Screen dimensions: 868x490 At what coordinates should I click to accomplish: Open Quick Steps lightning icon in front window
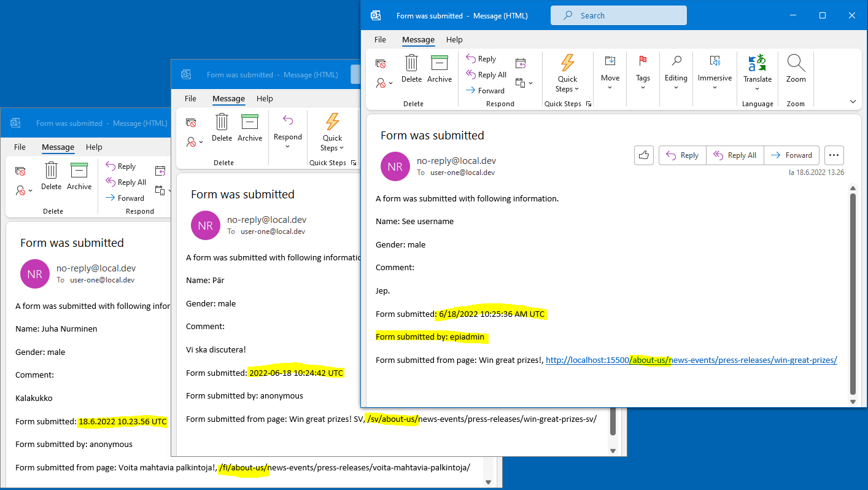[567, 63]
